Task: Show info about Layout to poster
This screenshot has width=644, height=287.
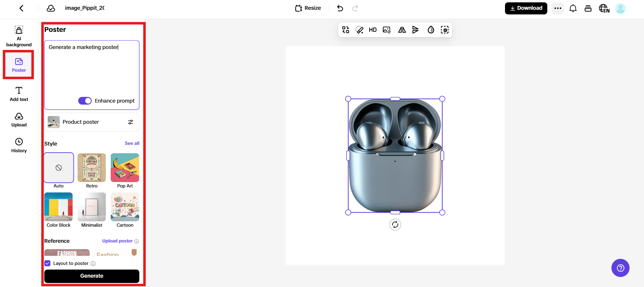Action: pyautogui.click(x=93, y=264)
